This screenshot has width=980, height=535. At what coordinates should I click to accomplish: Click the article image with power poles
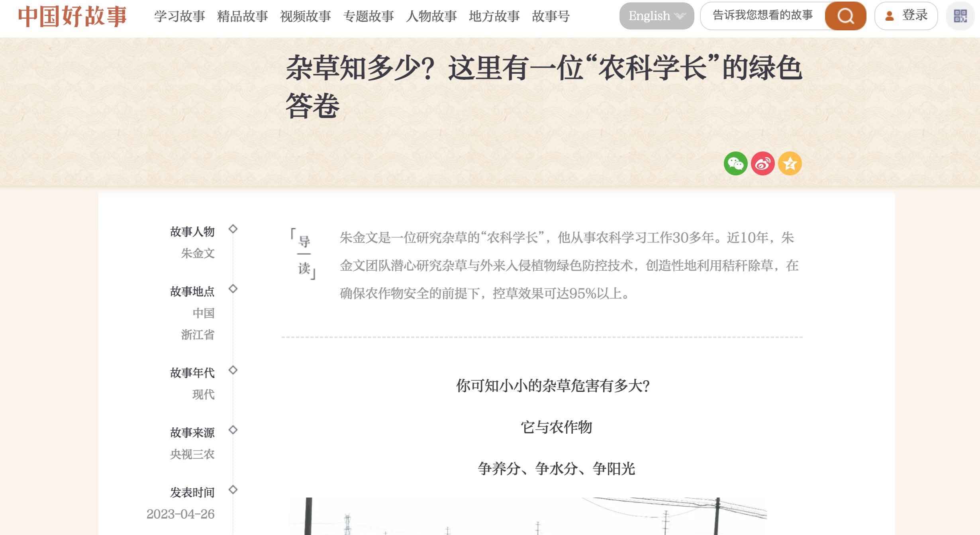528,516
